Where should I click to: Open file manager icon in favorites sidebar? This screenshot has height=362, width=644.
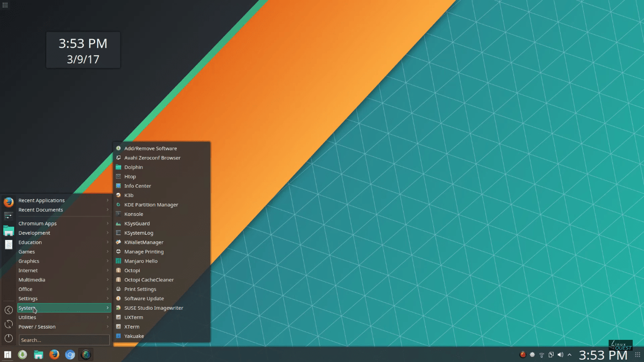(8, 230)
